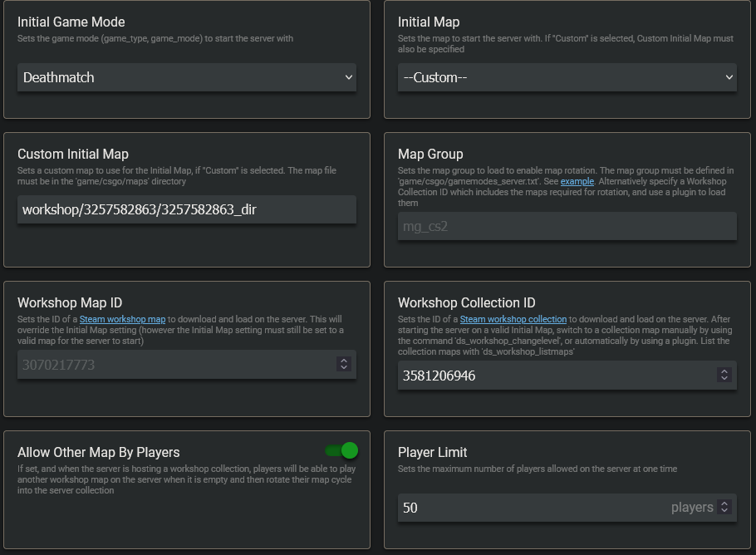Decrease Workshop Map ID with down arrow
The image size is (756, 555).
pyautogui.click(x=344, y=368)
